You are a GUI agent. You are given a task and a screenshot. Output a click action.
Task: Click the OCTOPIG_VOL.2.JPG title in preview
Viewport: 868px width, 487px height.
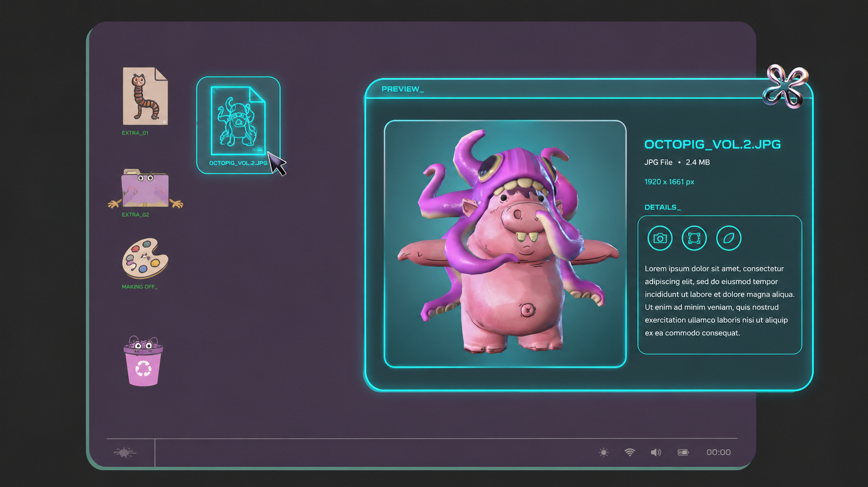tap(712, 144)
